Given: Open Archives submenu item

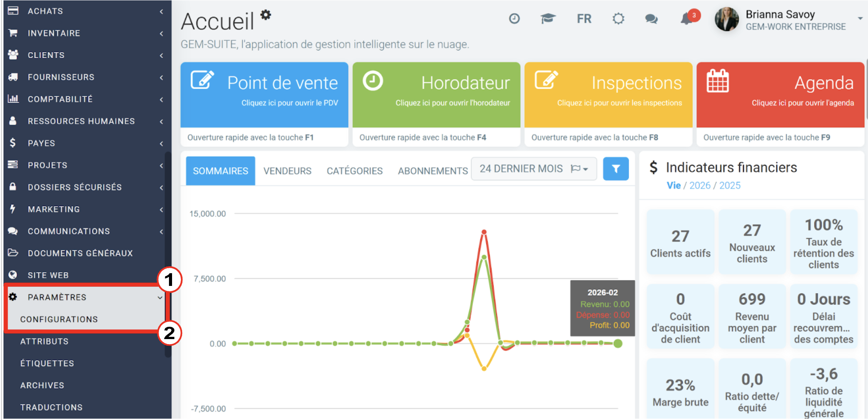Looking at the screenshot, I should (42, 385).
